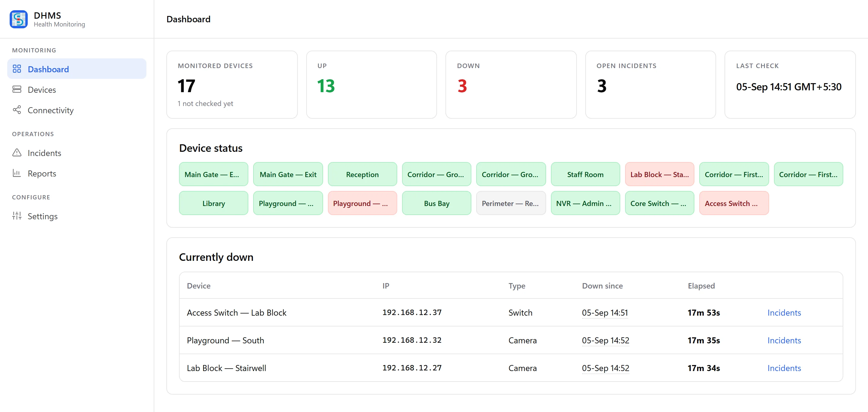Click the DHMS app logo icon
The image size is (868, 412).
18,19
